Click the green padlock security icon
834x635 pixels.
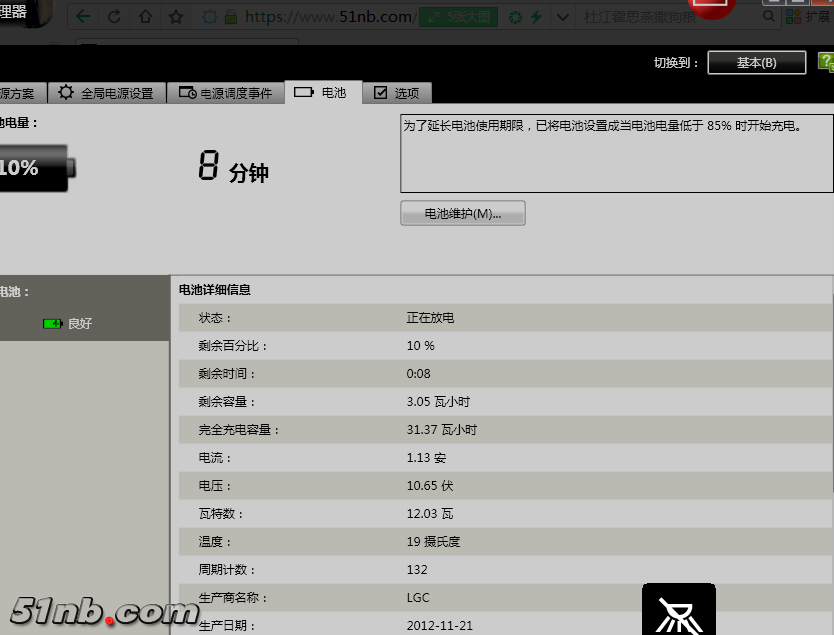click(x=231, y=17)
